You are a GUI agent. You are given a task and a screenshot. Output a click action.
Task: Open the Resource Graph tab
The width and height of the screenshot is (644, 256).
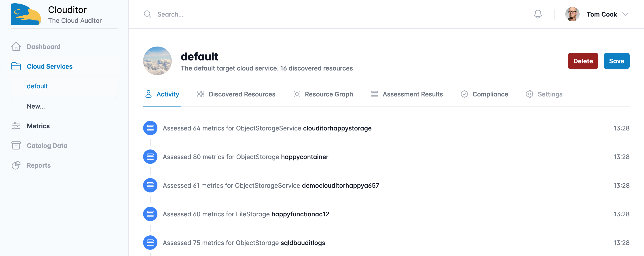pos(323,94)
